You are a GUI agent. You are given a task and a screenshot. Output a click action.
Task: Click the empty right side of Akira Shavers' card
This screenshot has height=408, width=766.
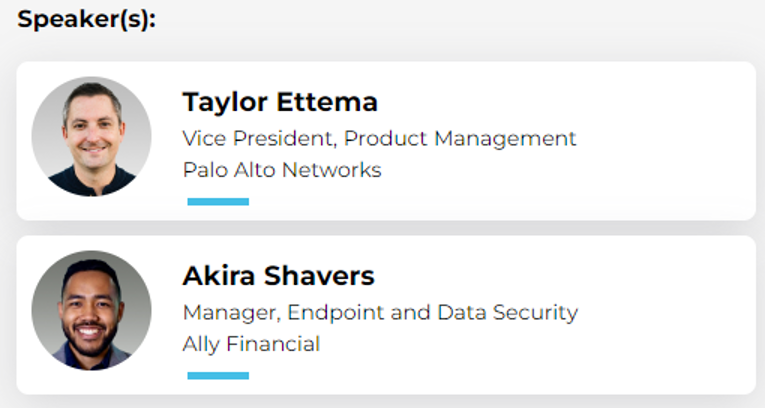click(664, 315)
